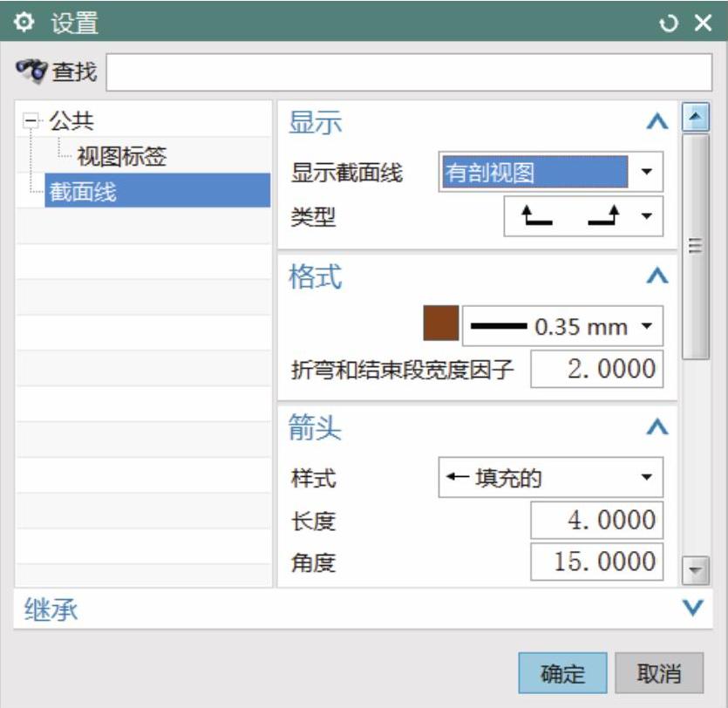Collapse the 公共 tree node
Viewport: 728px width, 708px height.
[31, 121]
